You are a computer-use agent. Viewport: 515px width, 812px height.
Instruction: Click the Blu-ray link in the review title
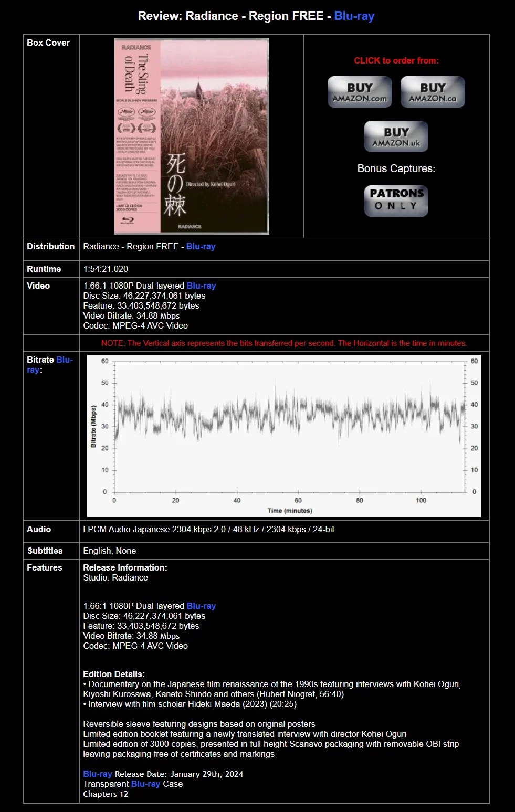tap(354, 16)
